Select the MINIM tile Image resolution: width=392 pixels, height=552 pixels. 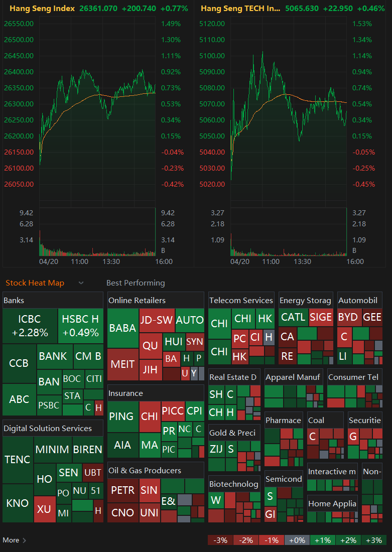click(x=53, y=450)
